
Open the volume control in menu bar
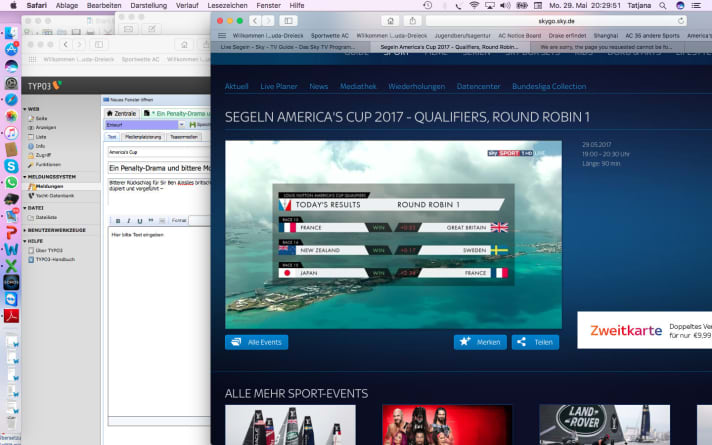click(x=505, y=5)
